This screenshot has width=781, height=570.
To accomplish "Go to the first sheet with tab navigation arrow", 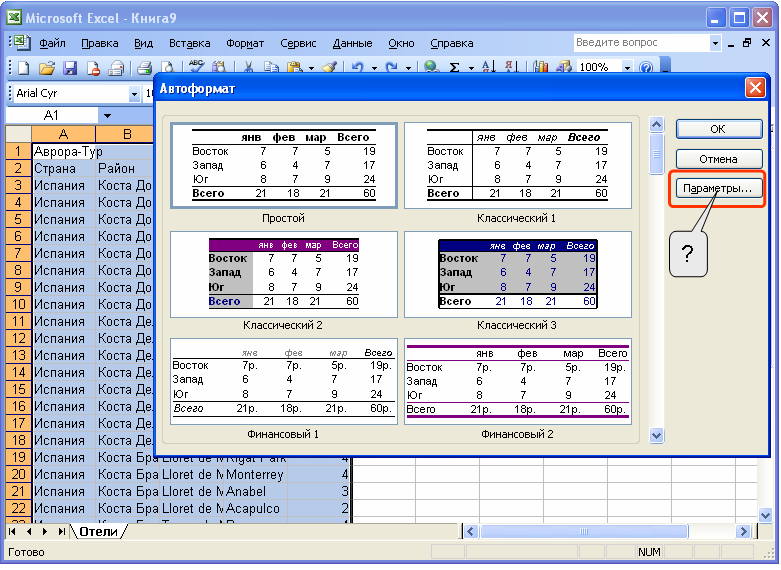I will [x=12, y=531].
